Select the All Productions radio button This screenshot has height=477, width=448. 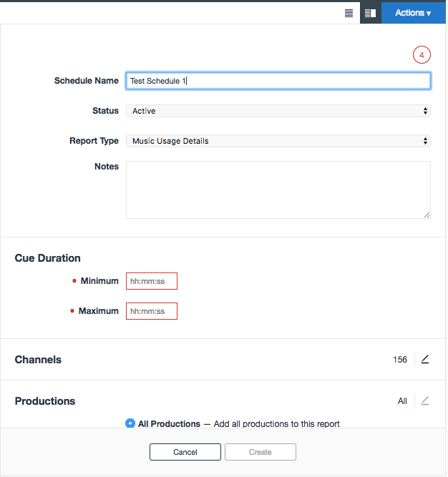(x=130, y=423)
